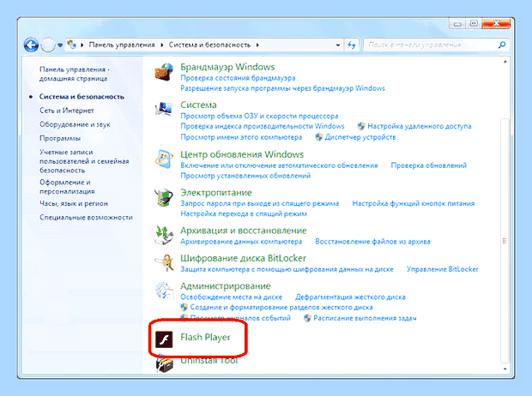Open Дефрагментация жесткого диска link
Viewport: 532px width, 396px height.
tap(350, 297)
